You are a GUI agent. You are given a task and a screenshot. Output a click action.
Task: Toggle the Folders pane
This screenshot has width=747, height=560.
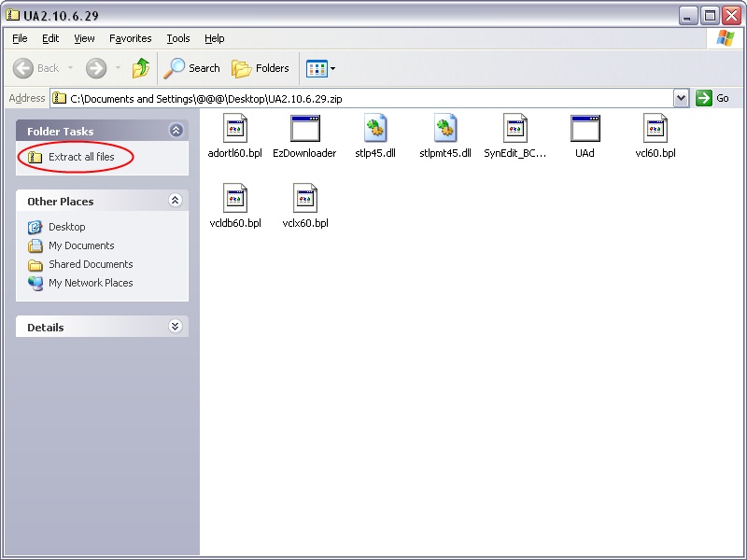[260, 68]
